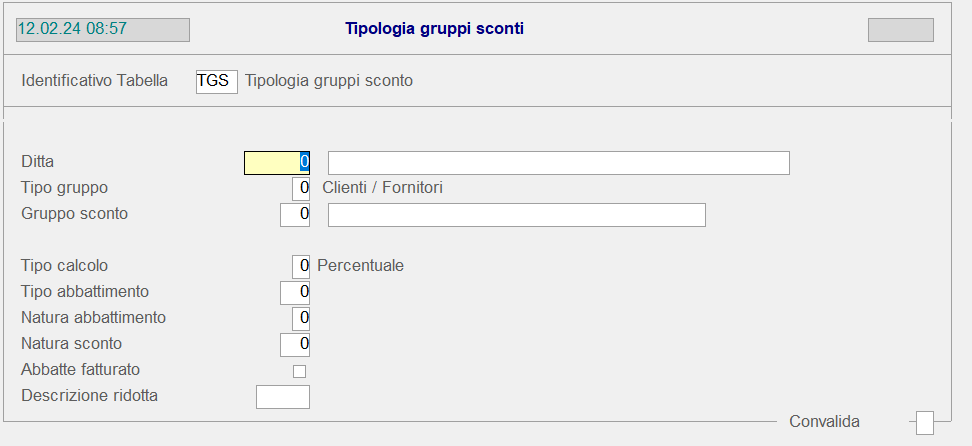This screenshot has width=972, height=446.
Task: Click the Percentuale text
Action: coord(361,266)
